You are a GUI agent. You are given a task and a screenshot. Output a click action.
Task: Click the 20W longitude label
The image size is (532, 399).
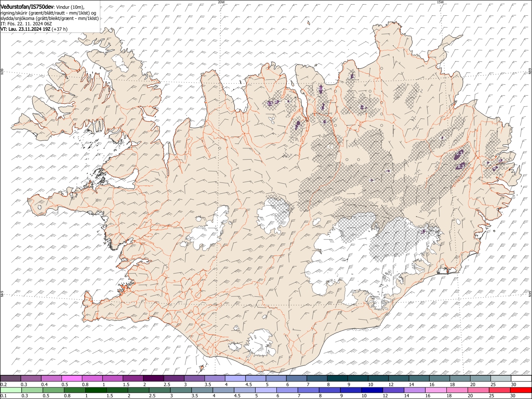221,2
